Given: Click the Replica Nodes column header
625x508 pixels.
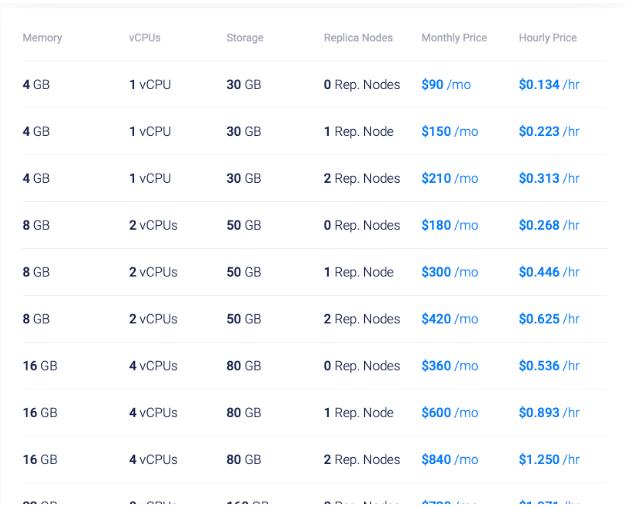Looking at the screenshot, I should point(358,38).
